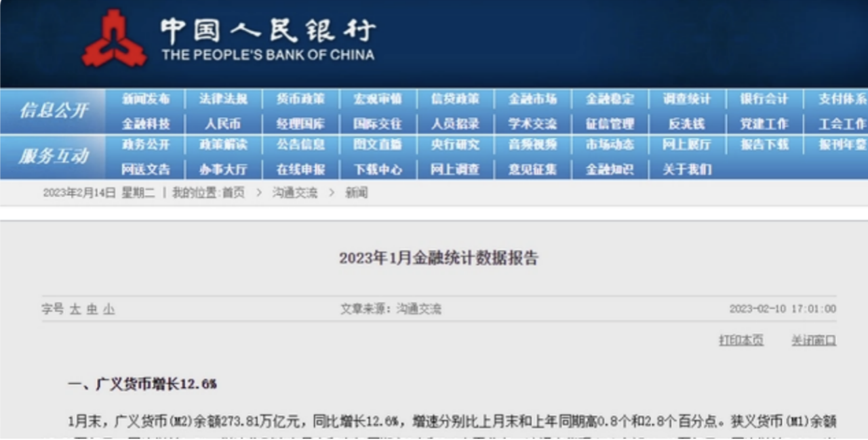Screen dimensions: 868x440
Task: Click the 关闭窗口 close window link
Action: pyautogui.click(x=813, y=340)
